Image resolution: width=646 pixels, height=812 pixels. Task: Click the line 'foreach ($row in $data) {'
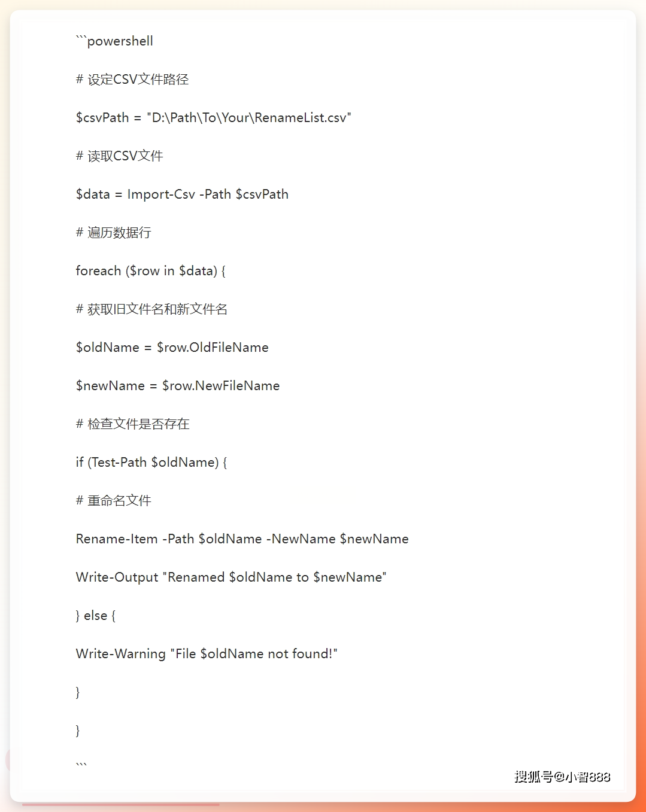pyautogui.click(x=151, y=271)
